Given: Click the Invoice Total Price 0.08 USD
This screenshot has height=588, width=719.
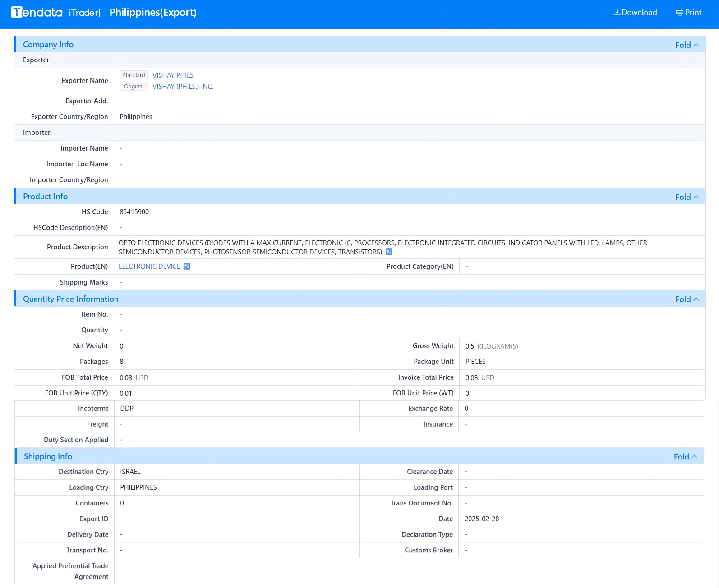Looking at the screenshot, I should (x=480, y=378).
